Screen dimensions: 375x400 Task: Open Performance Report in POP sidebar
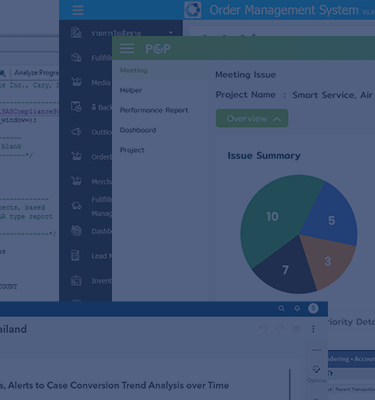154,110
